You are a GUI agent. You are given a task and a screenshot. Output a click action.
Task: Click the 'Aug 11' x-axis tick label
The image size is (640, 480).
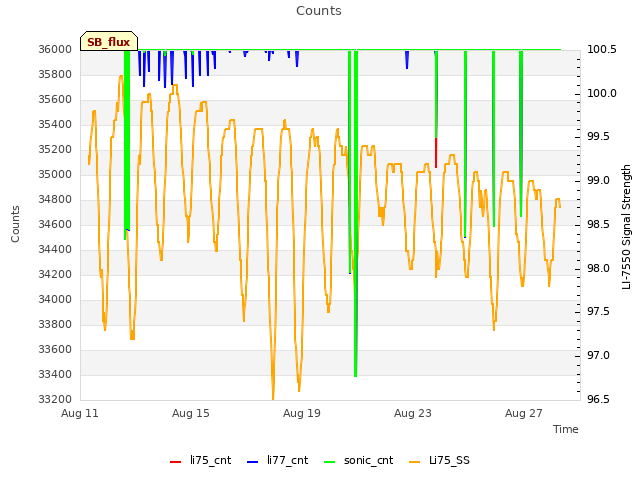pyautogui.click(x=80, y=413)
